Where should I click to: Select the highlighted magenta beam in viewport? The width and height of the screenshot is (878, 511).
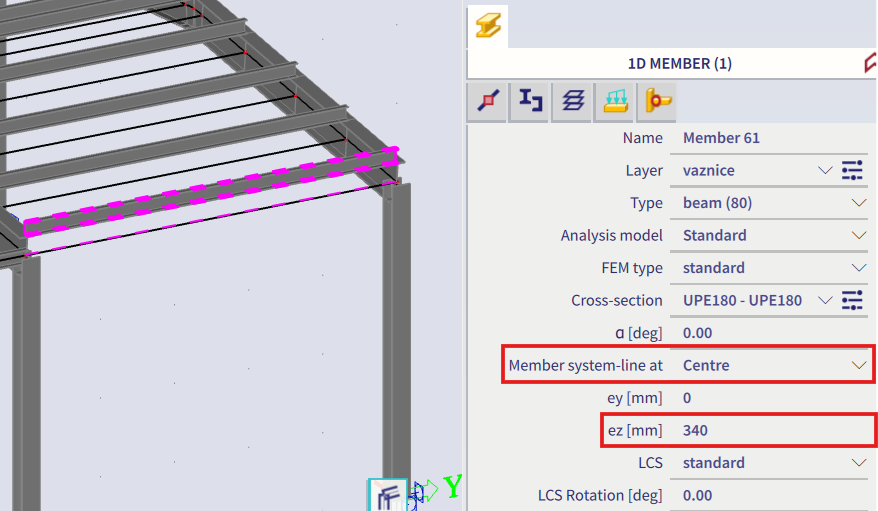tap(213, 191)
